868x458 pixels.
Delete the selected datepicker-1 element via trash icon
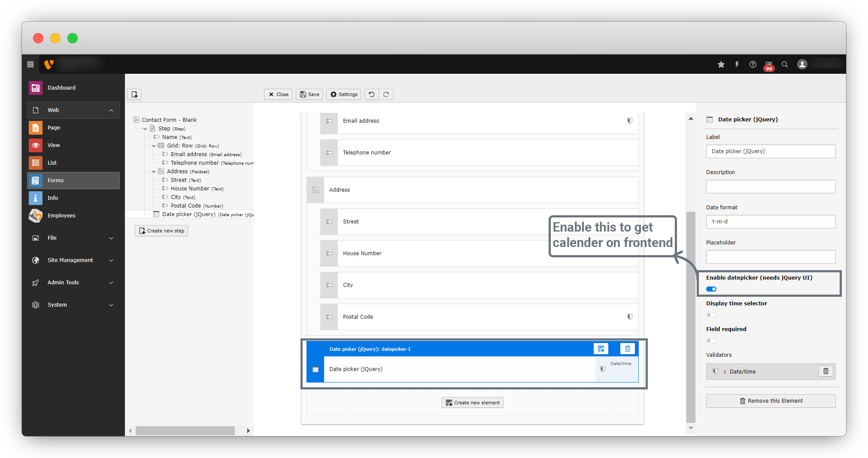pos(627,349)
